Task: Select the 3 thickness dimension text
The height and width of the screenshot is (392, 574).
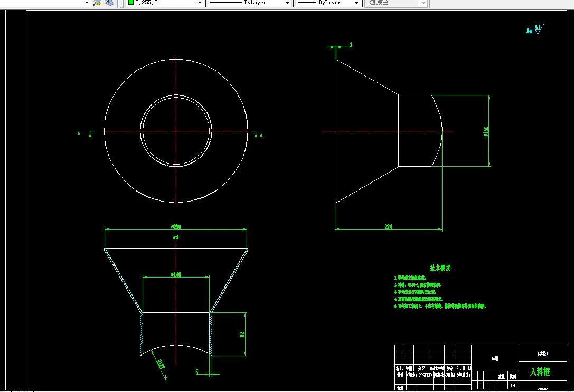Action: pyautogui.click(x=351, y=45)
